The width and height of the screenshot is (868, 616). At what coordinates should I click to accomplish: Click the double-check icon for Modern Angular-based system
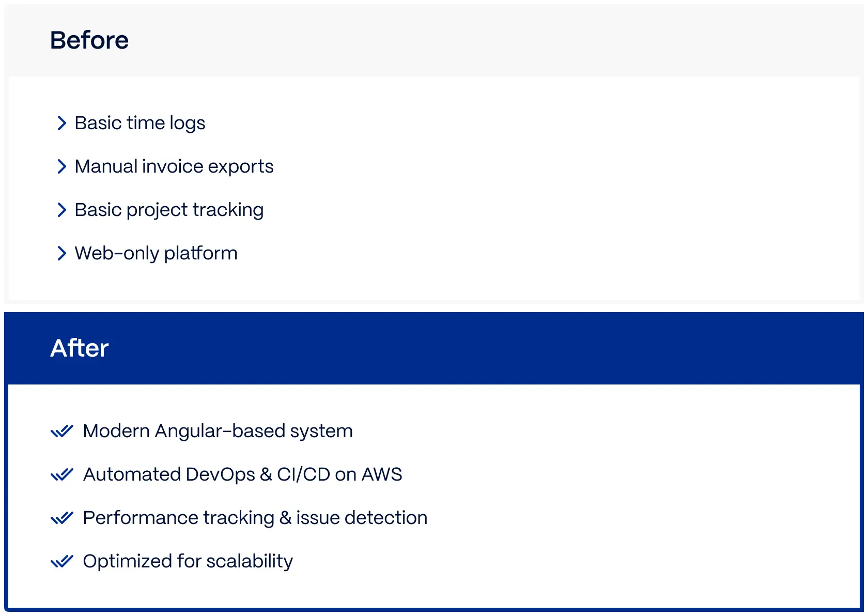[x=62, y=431]
